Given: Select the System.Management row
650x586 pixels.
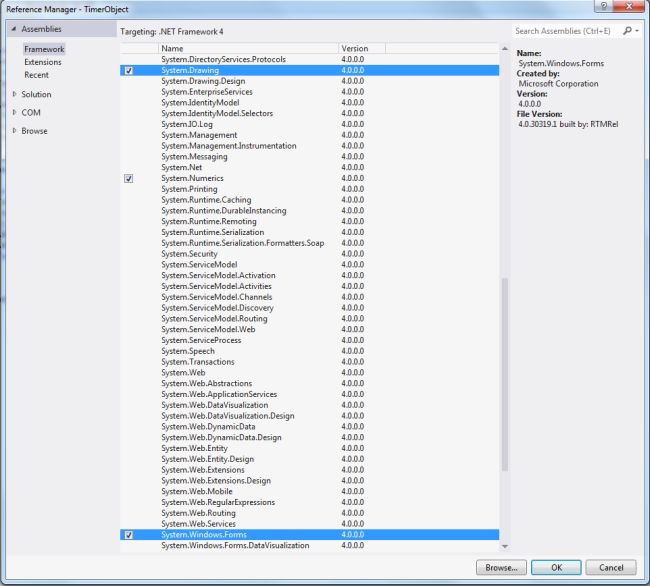Looking at the screenshot, I should [310, 135].
